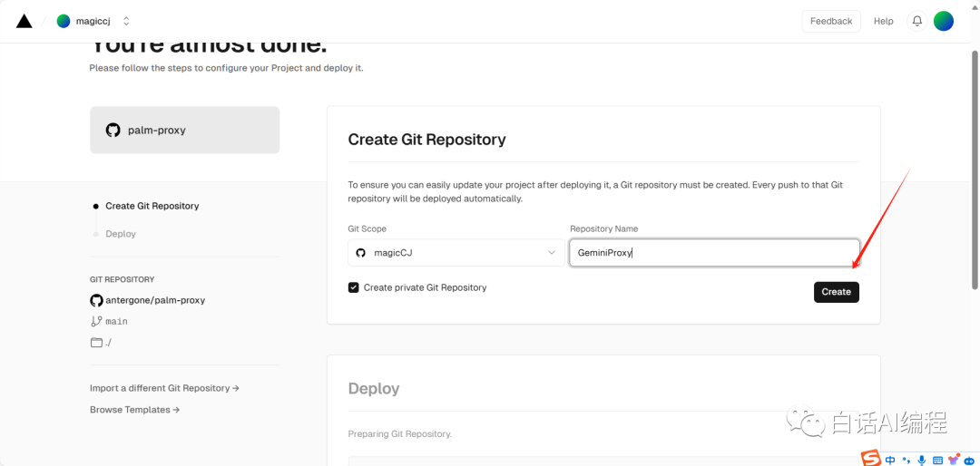Click the Preparing Git Repository text

(400, 433)
